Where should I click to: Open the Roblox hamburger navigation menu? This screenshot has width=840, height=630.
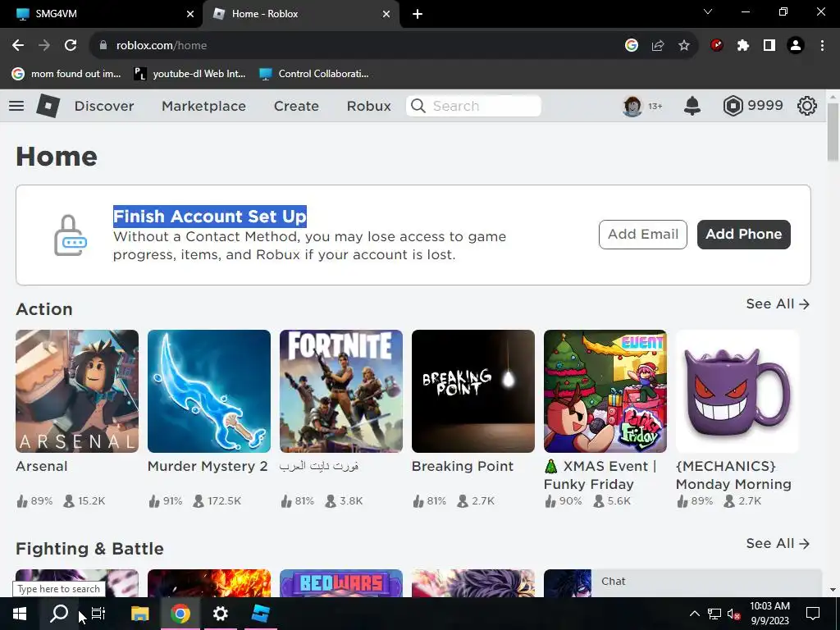click(x=16, y=106)
